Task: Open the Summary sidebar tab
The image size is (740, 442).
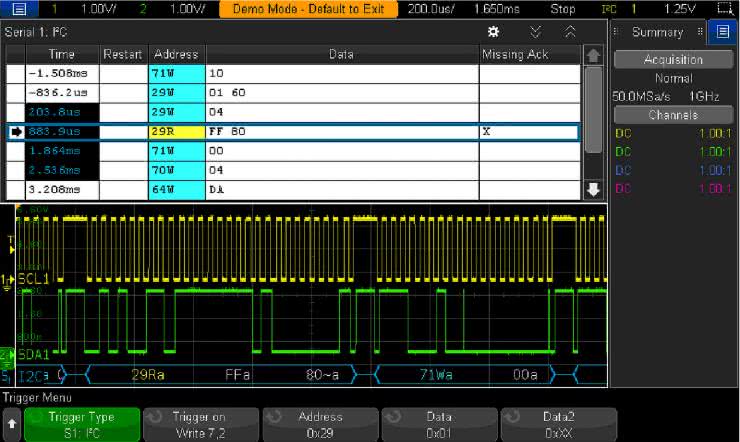Action: [656, 32]
